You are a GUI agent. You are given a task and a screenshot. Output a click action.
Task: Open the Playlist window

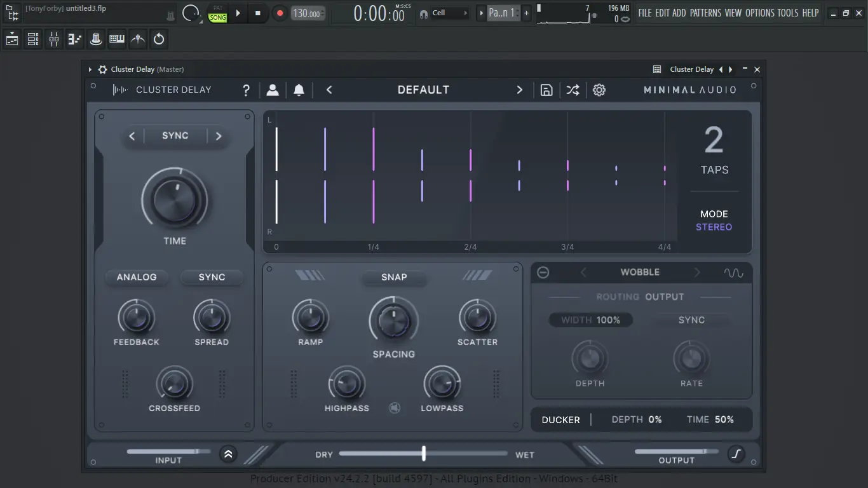point(11,39)
